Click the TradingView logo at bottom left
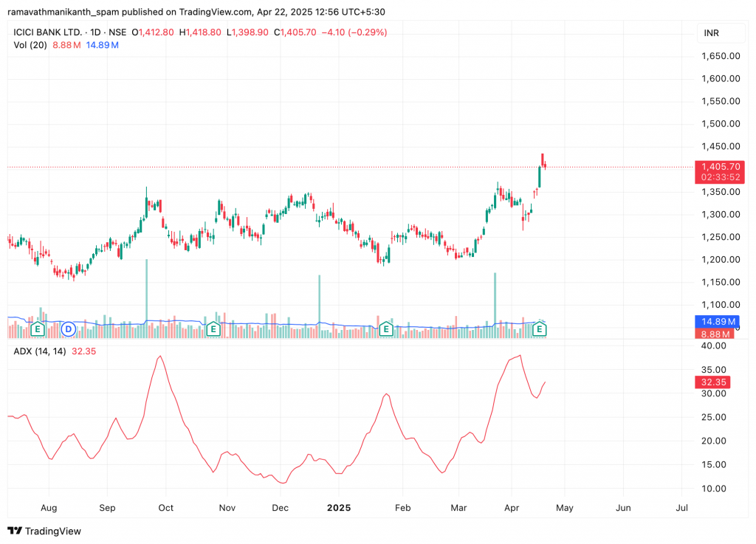Viewport: 756px width, 544px height. click(x=44, y=531)
